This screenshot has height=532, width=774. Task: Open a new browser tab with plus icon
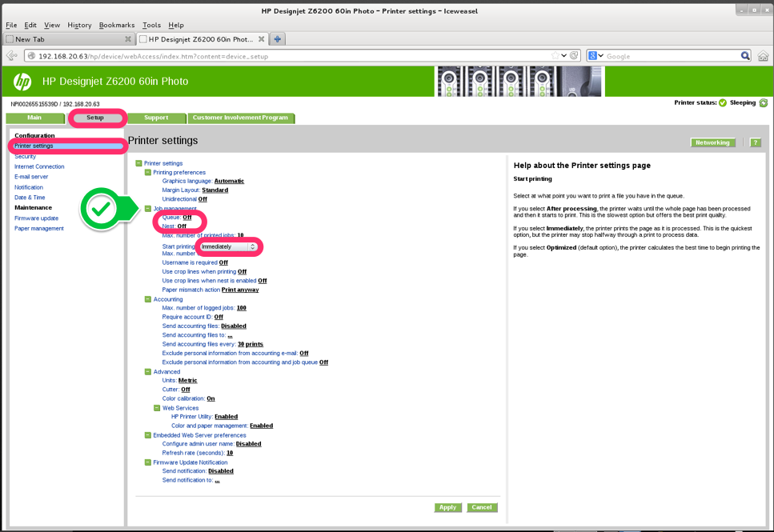coord(278,38)
